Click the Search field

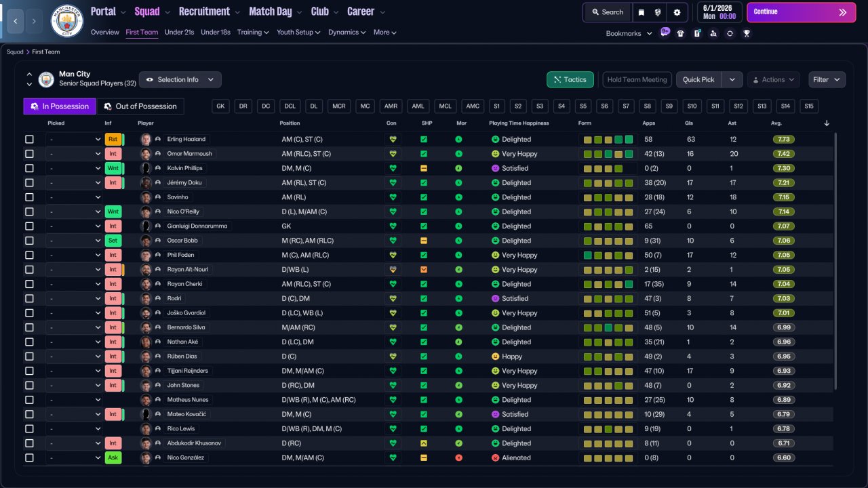[x=608, y=12]
